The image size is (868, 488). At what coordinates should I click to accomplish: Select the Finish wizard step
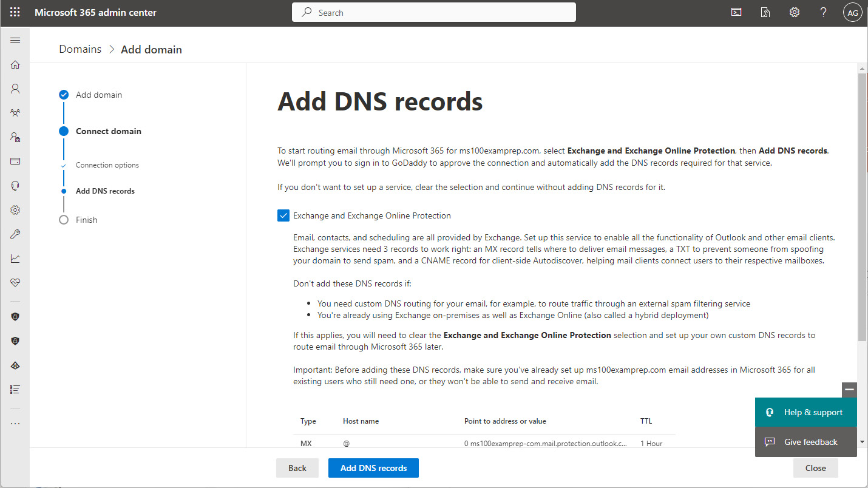click(x=78, y=220)
